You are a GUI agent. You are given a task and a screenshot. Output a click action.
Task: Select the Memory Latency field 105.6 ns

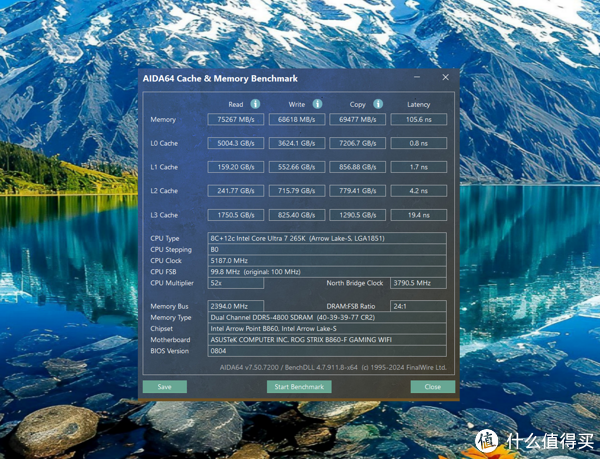click(x=418, y=119)
